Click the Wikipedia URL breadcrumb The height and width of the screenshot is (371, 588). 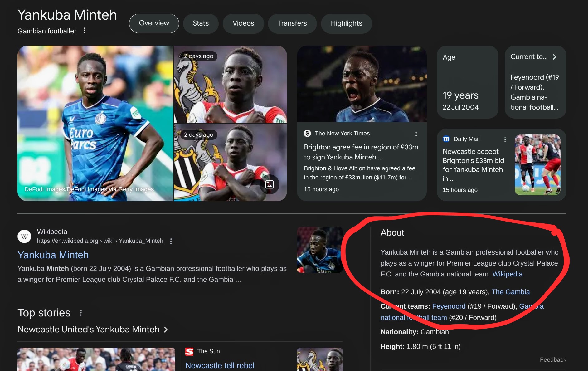point(100,241)
